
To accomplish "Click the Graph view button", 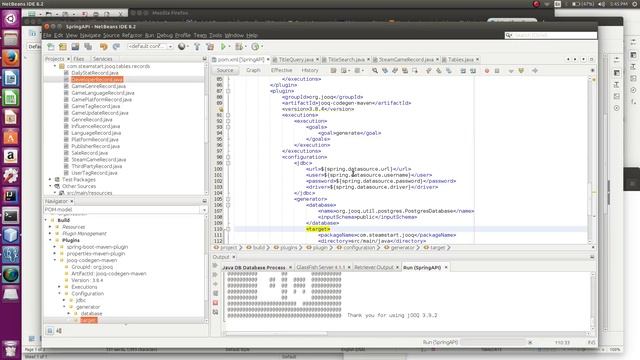I will [x=253, y=70].
